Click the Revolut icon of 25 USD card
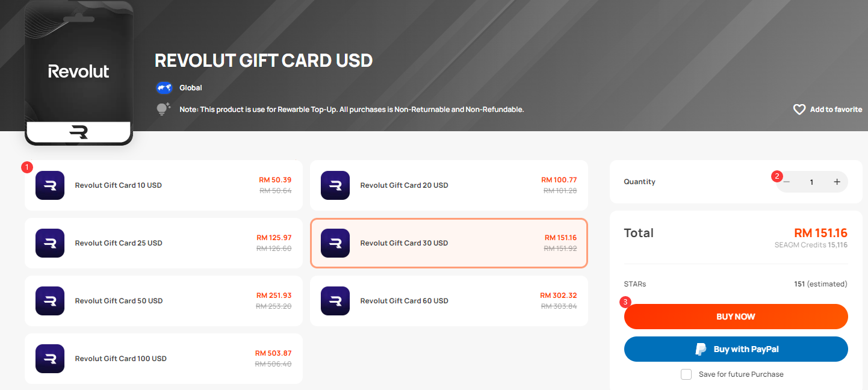The height and width of the screenshot is (390, 868). pos(50,243)
